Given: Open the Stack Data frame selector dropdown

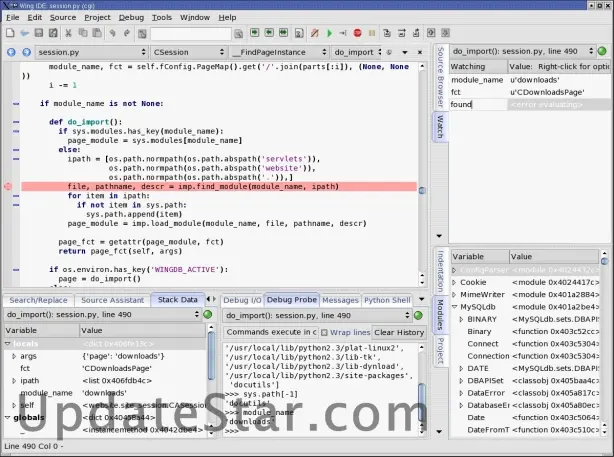Looking at the screenshot, I should (103, 314).
